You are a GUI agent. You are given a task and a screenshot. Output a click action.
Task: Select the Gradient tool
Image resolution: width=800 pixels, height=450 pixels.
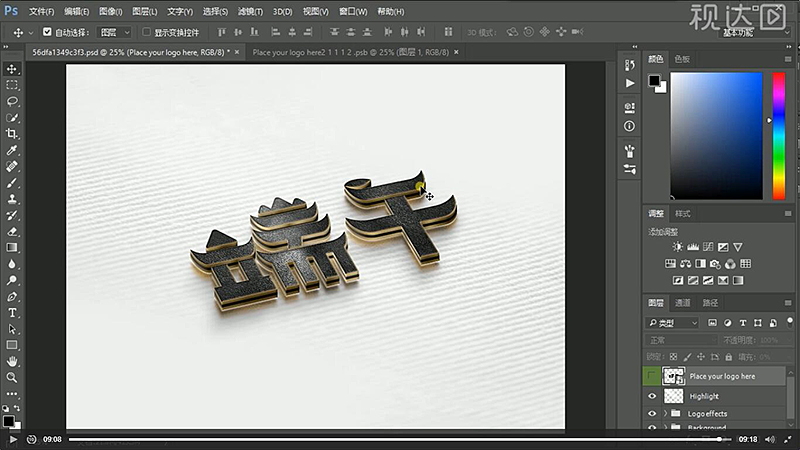click(x=12, y=248)
